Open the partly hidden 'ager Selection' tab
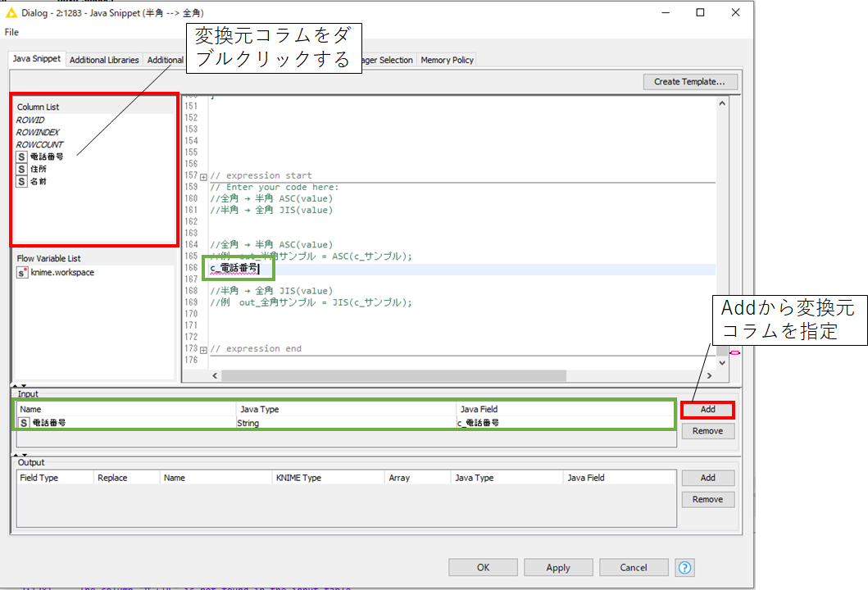This screenshot has height=590, width=868. [x=388, y=60]
